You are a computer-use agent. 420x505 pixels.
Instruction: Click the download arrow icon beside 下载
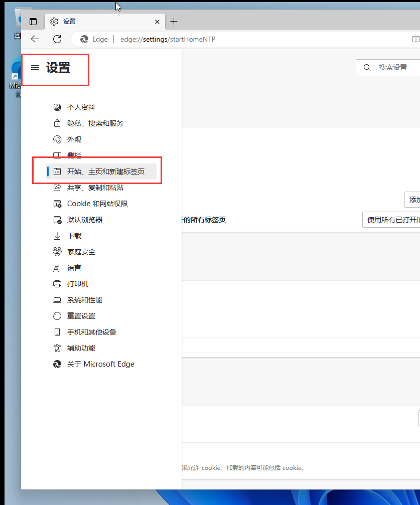coord(57,236)
